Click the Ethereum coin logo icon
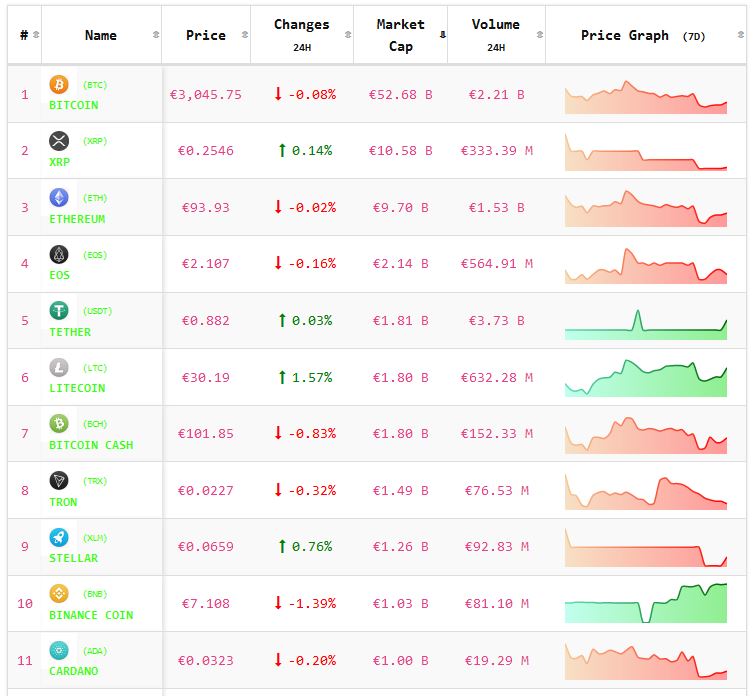The image size is (755, 696). (59, 198)
